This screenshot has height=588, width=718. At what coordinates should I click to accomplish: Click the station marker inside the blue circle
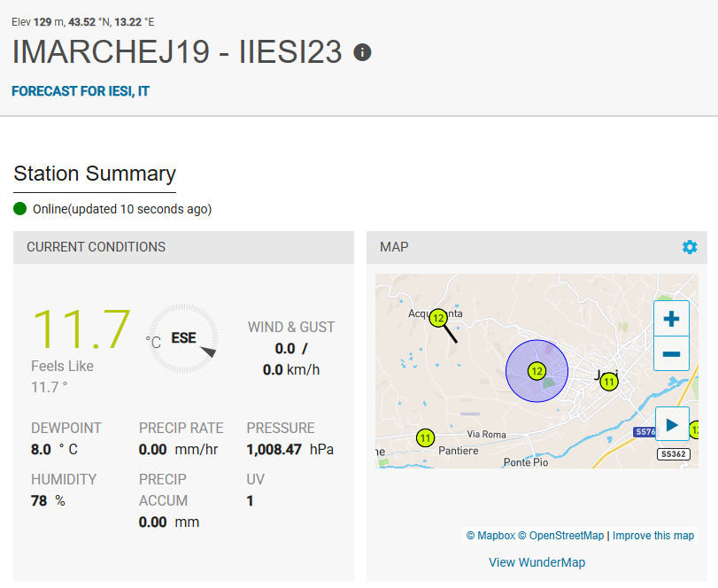point(536,371)
